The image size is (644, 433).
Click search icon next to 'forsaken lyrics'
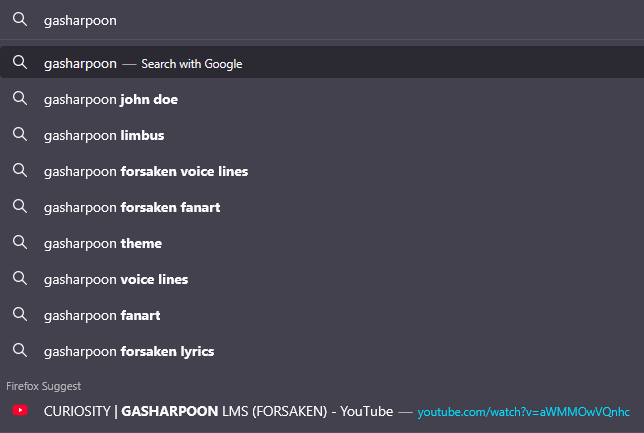(20, 351)
